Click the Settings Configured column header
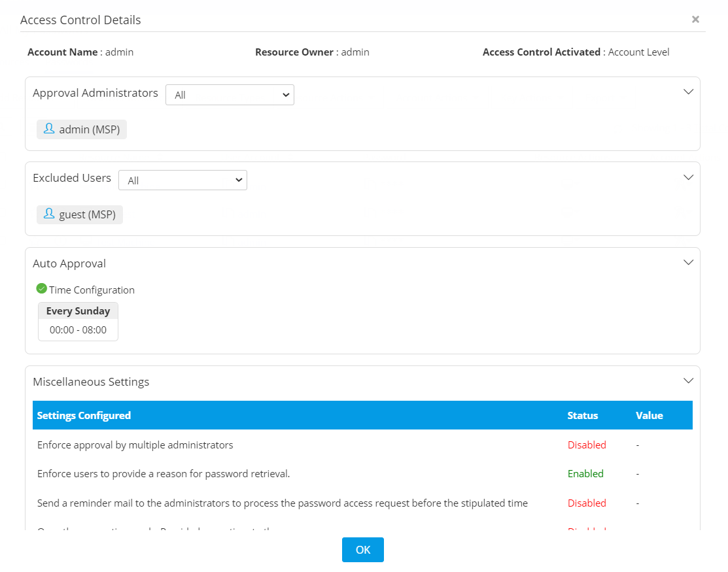Viewport: 728px width, 572px height. pos(84,415)
